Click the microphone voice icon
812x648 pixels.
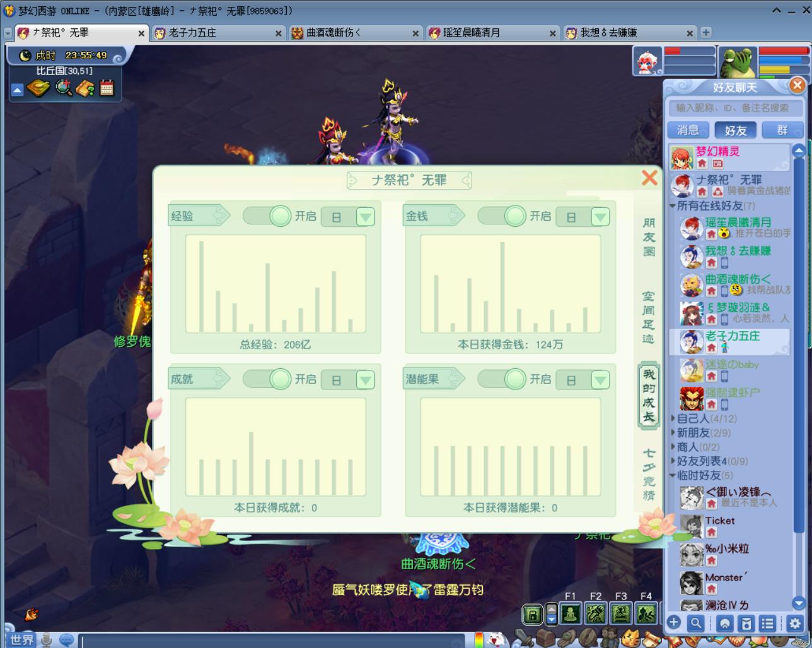click(47, 640)
